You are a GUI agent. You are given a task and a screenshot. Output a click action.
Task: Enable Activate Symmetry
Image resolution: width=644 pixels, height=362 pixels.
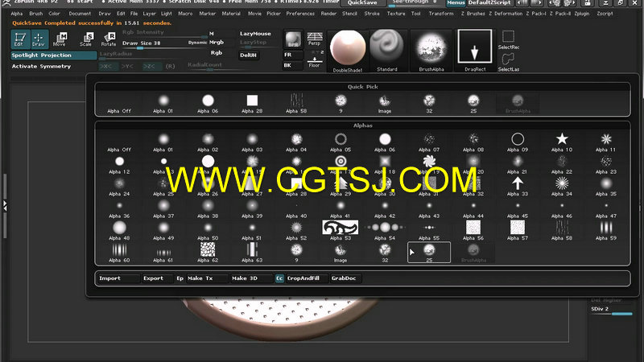pos(54,66)
